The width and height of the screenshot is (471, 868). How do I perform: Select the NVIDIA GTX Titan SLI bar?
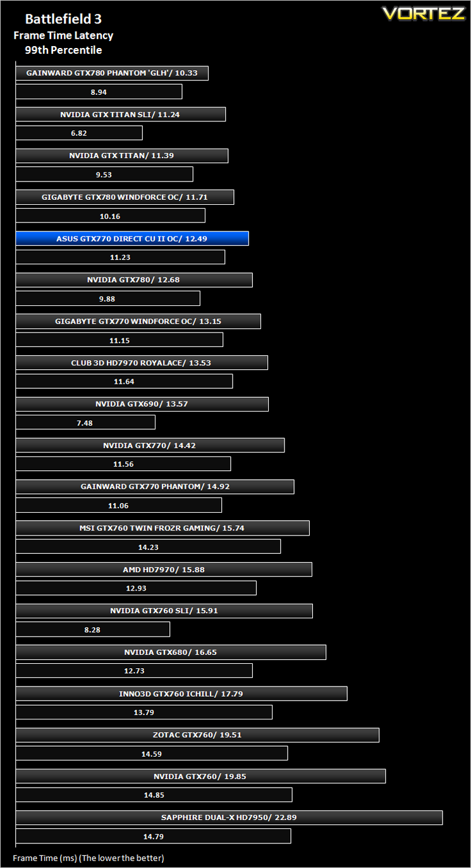tap(121, 114)
